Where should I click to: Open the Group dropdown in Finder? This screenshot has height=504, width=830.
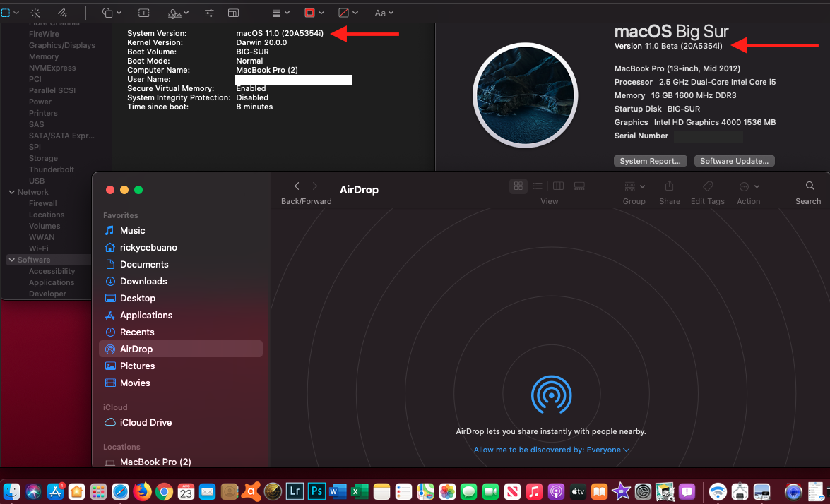pyautogui.click(x=634, y=186)
